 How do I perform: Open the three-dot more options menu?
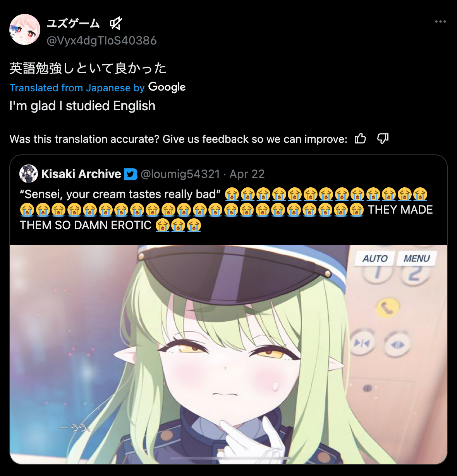[x=440, y=22]
